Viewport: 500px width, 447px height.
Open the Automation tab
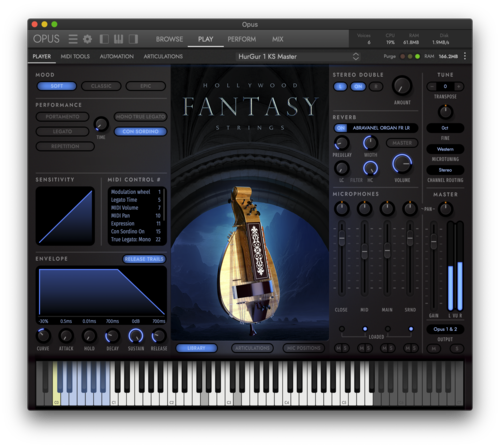click(x=117, y=56)
